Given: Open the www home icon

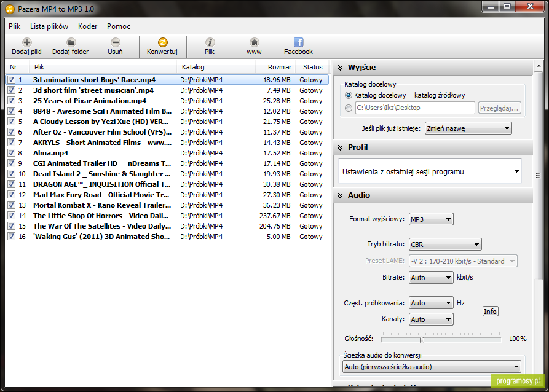Looking at the screenshot, I should 254,42.
